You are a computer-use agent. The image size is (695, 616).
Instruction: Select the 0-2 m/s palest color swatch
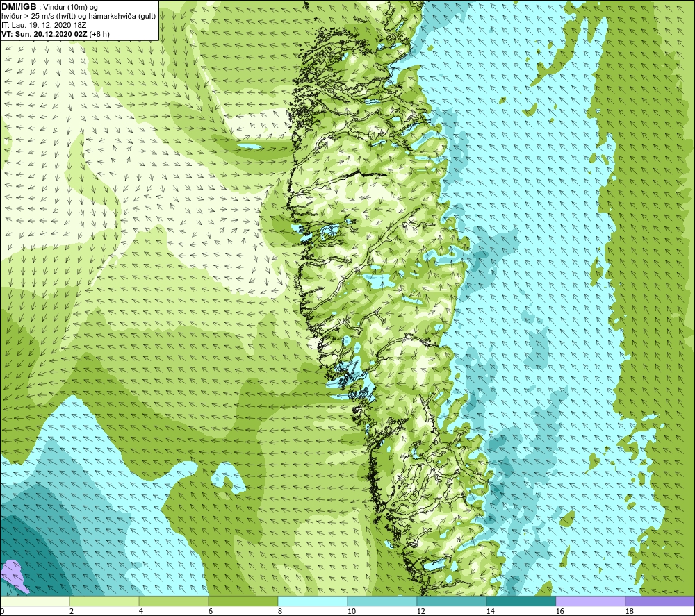pyautogui.click(x=35, y=601)
